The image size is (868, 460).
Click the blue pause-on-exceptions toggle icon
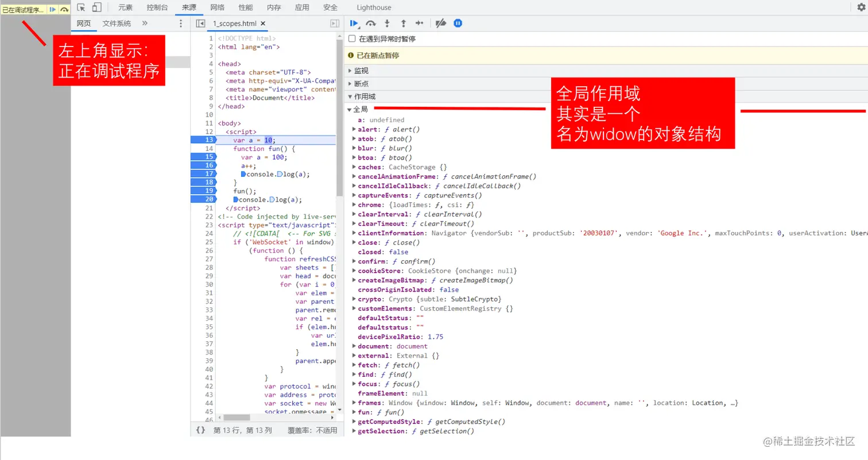tap(457, 23)
